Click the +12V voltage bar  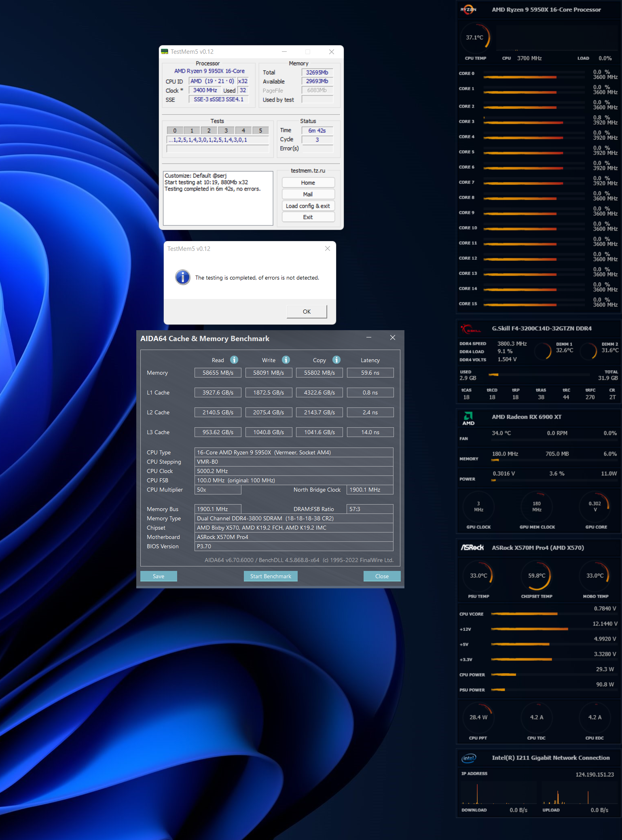point(553,629)
